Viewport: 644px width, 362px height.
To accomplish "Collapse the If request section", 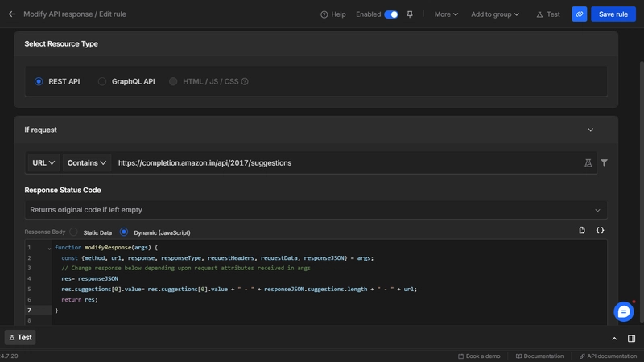I will tap(591, 130).
